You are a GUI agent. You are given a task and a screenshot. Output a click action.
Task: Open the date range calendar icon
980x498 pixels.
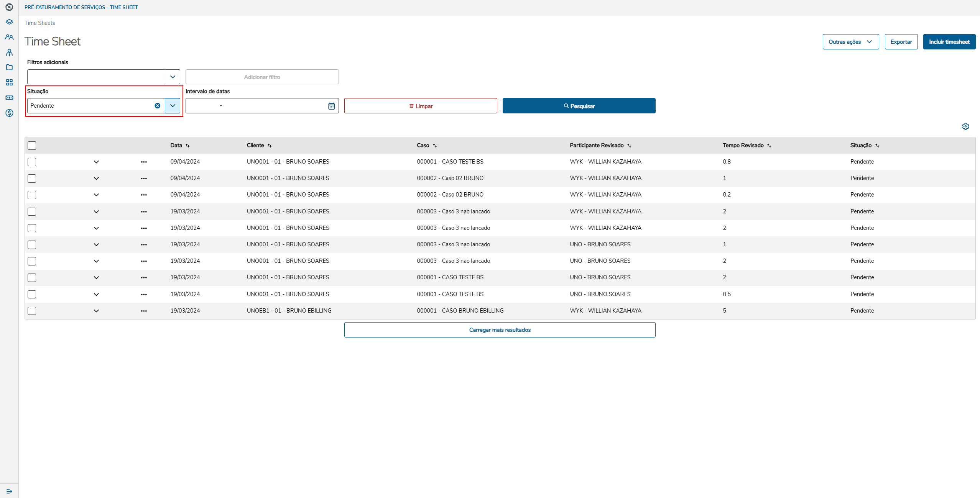[x=331, y=106]
